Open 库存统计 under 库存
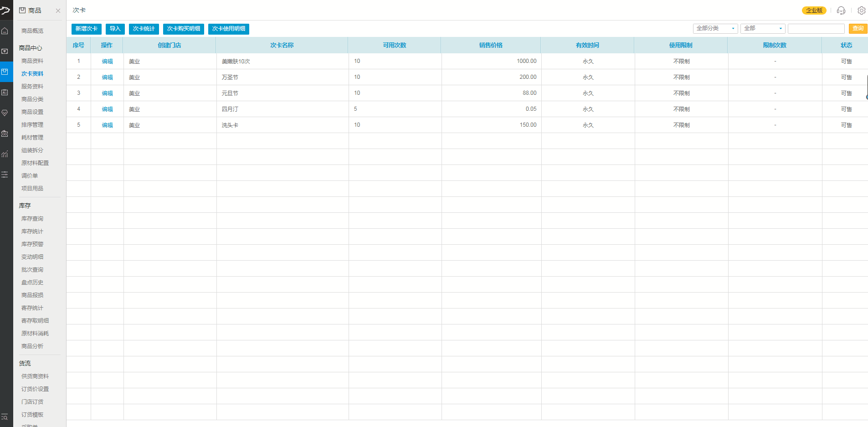Image resolution: width=868 pixels, height=427 pixels. 32,232
